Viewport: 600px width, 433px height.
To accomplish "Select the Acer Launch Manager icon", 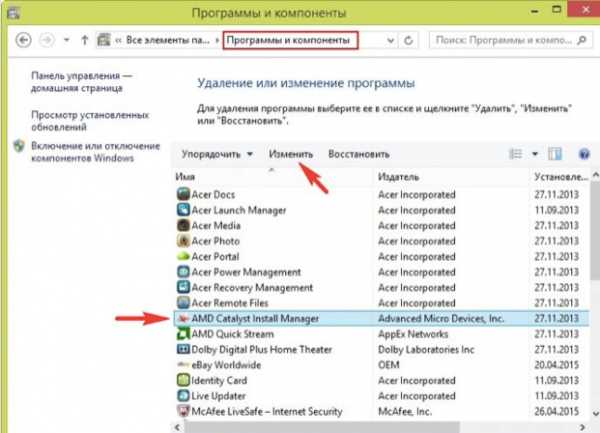I will (x=183, y=210).
